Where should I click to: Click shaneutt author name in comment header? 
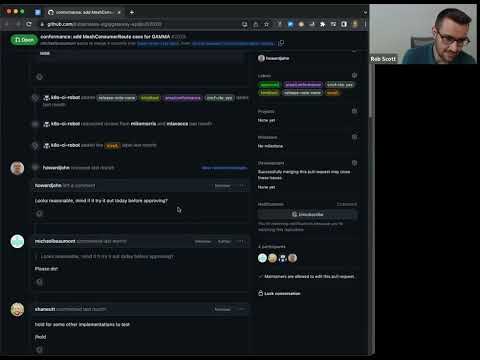[45, 309]
